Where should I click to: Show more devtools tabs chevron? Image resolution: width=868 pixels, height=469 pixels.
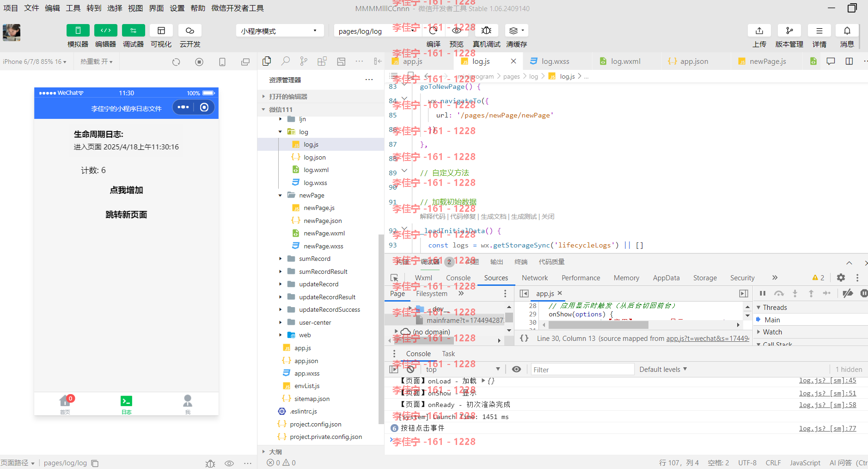click(x=775, y=278)
